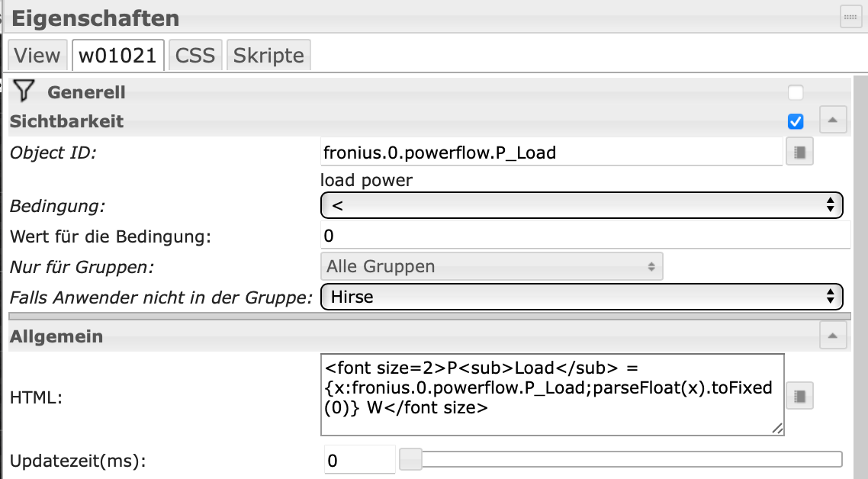Select the w01021 widget tab

pos(118,56)
